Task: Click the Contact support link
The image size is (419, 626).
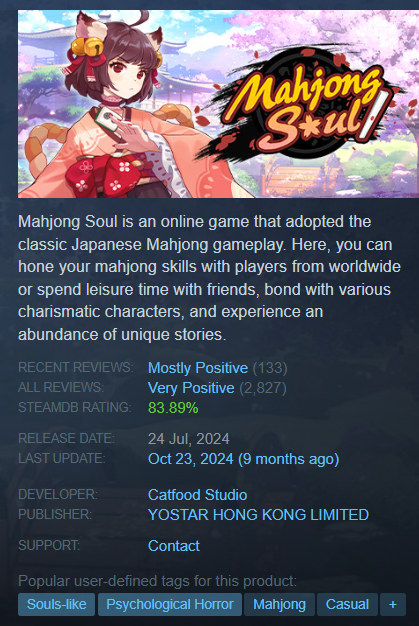Action: [174, 546]
